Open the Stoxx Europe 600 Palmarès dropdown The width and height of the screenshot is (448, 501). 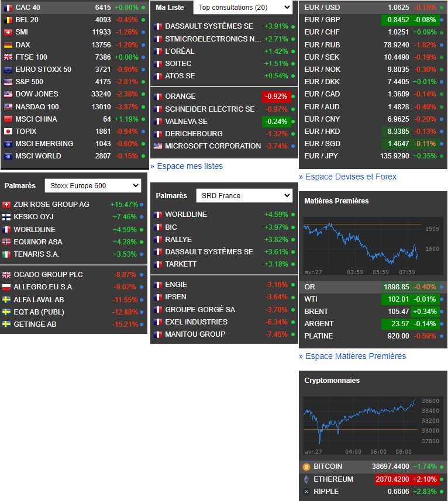coord(93,186)
